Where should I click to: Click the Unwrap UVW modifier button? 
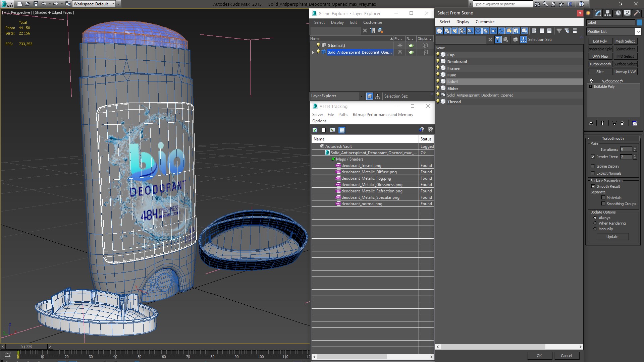tap(625, 72)
